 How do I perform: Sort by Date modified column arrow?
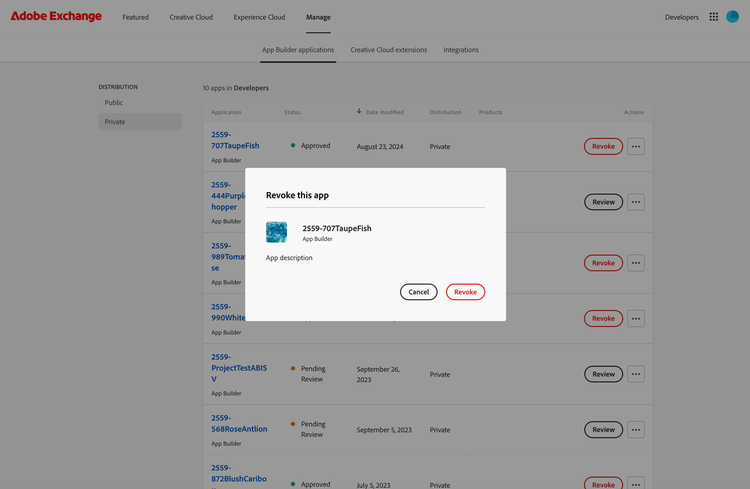coord(359,112)
